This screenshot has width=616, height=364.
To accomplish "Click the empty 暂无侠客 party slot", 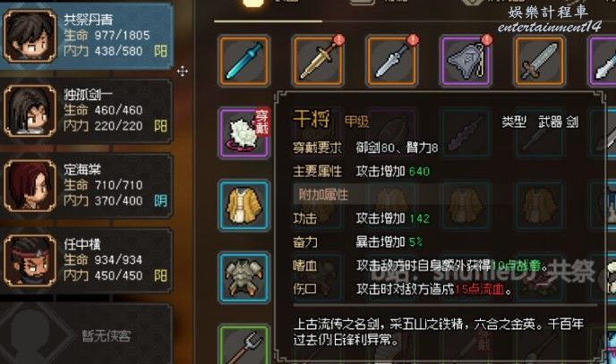I will 87,334.
